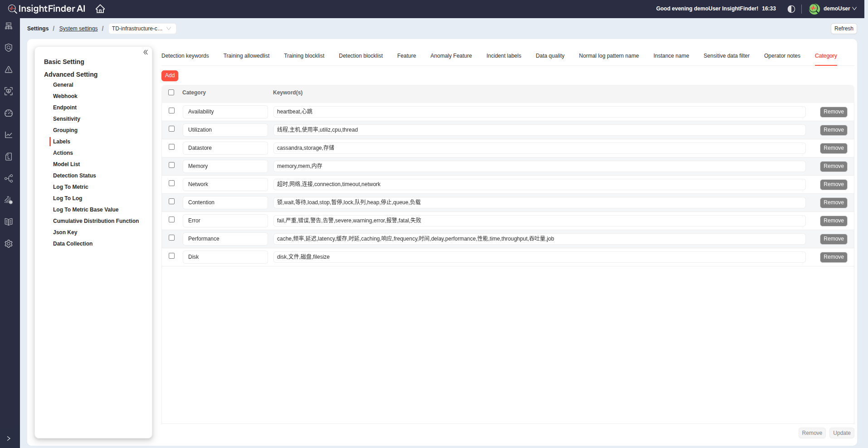Toggle the dark/light theme icon
The image size is (868, 448).
[791, 9]
